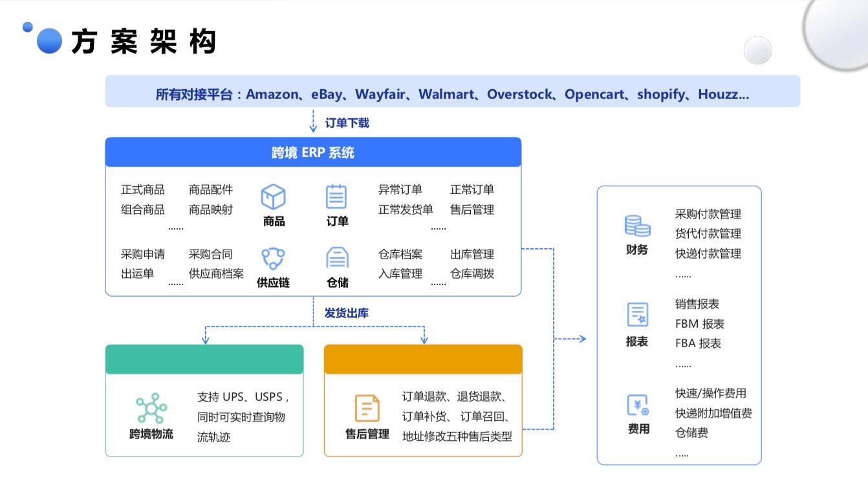Select the 报表 report icon

tap(637, 315)
